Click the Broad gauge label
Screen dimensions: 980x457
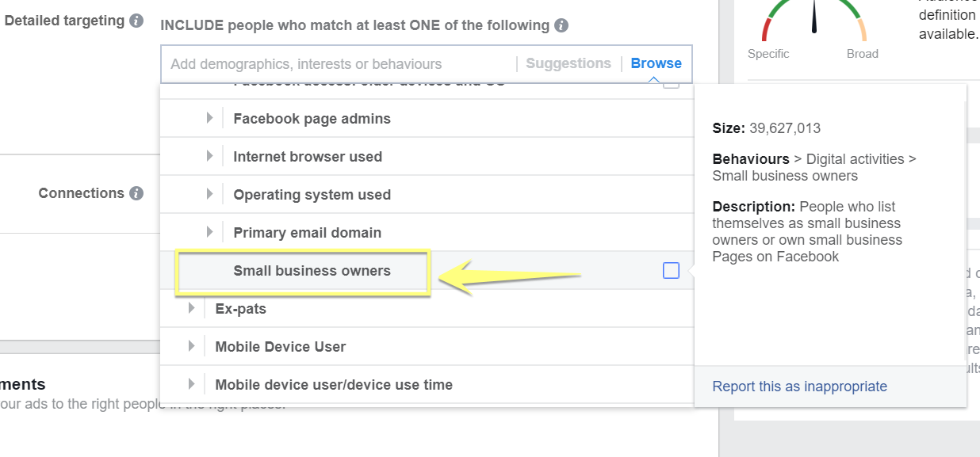click(862, 54)
